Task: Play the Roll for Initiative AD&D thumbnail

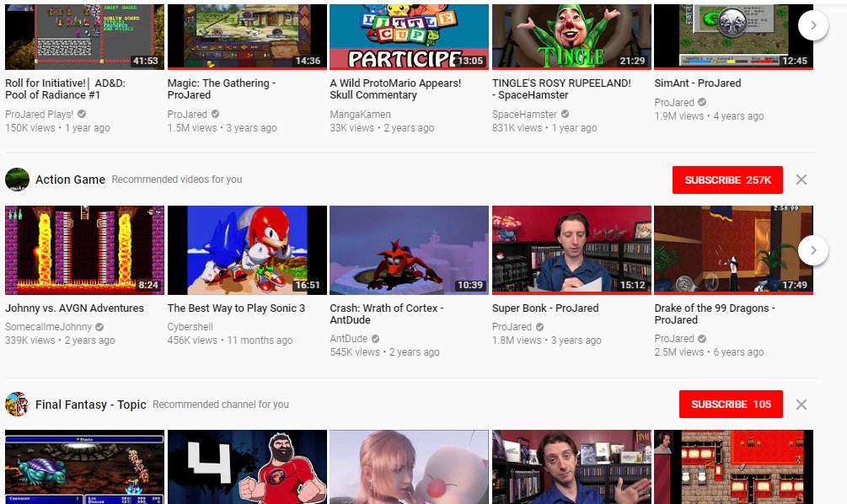Action: click(85, 37)
